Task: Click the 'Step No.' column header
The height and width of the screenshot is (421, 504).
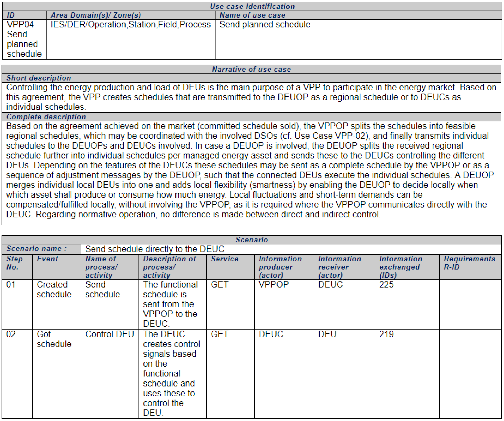Action: coord(14,263)
